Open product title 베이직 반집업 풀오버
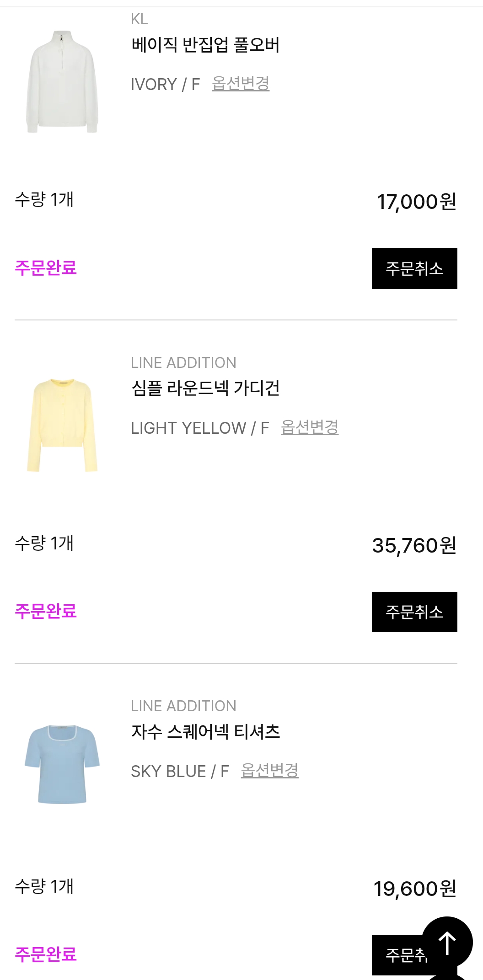The height and width of the screenshot is (980, 483). click(x=205, y=45)
